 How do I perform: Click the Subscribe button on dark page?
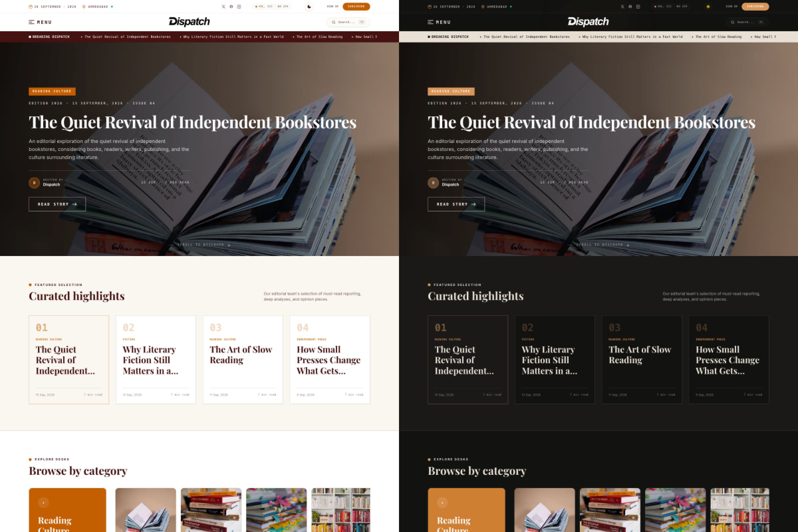(x=755, y=6)
